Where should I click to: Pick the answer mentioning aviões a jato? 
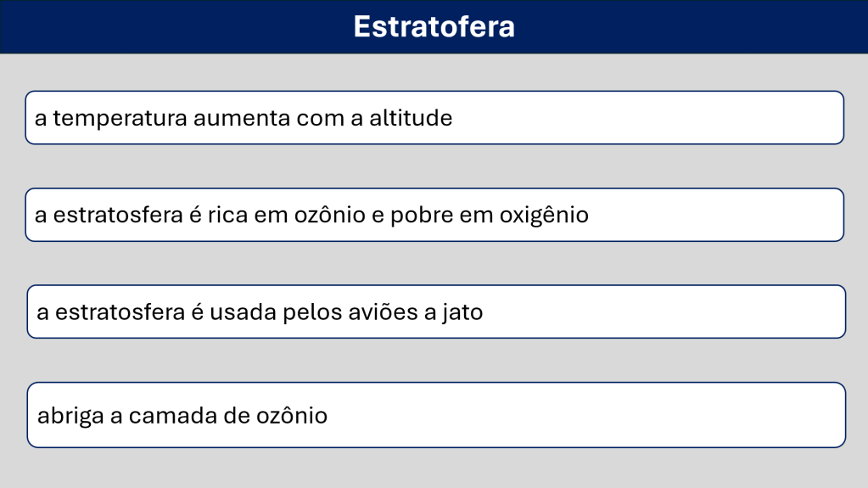click(x=436, y=312)
